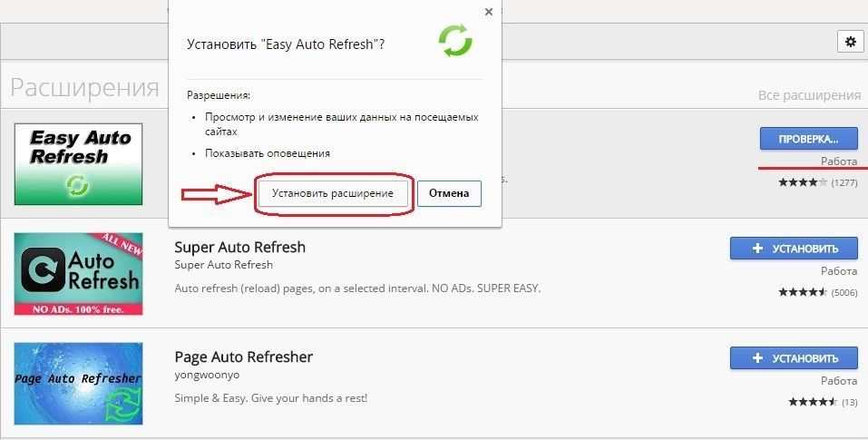Image resolution: width=868 pixels, height=440 pixels.
Task: Open Page Auto Refresher thumbnail image
Action: click(78, 384)
